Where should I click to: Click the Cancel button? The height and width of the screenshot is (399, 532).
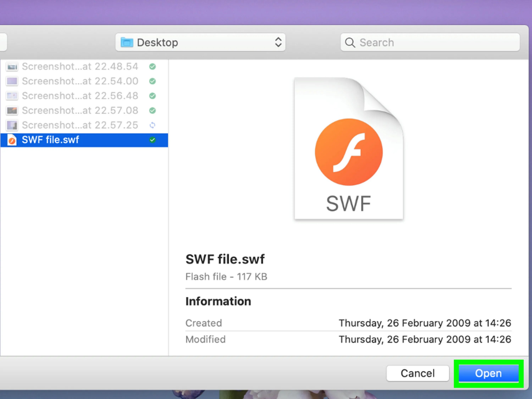pos(417,373)
